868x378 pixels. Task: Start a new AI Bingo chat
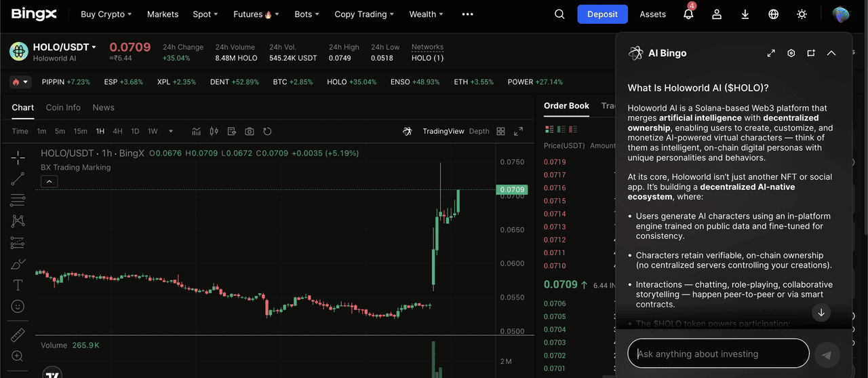pyautogui.click(x=811, y=53)
